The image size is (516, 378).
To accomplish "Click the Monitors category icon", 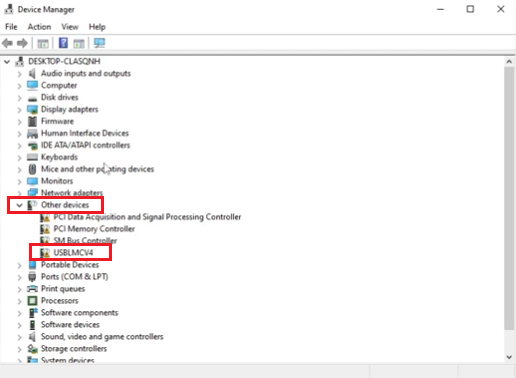I will [x=32, y=181].
